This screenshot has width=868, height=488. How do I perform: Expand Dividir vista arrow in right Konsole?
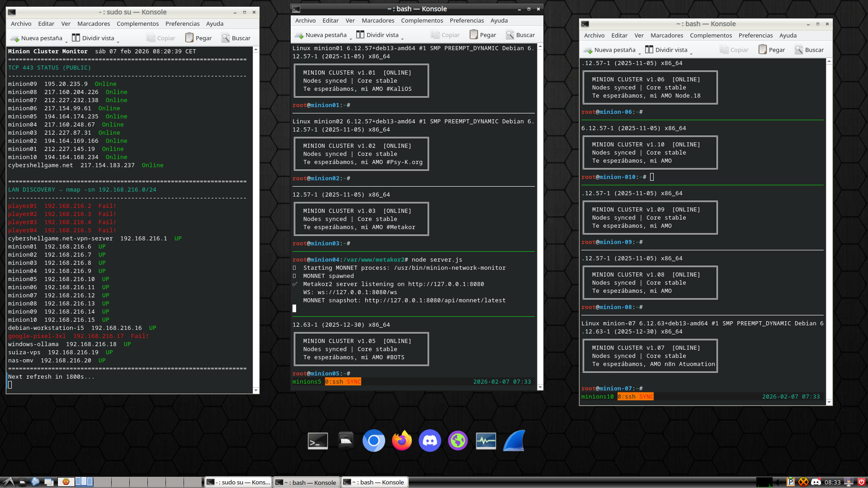click(x=691, y=53)
